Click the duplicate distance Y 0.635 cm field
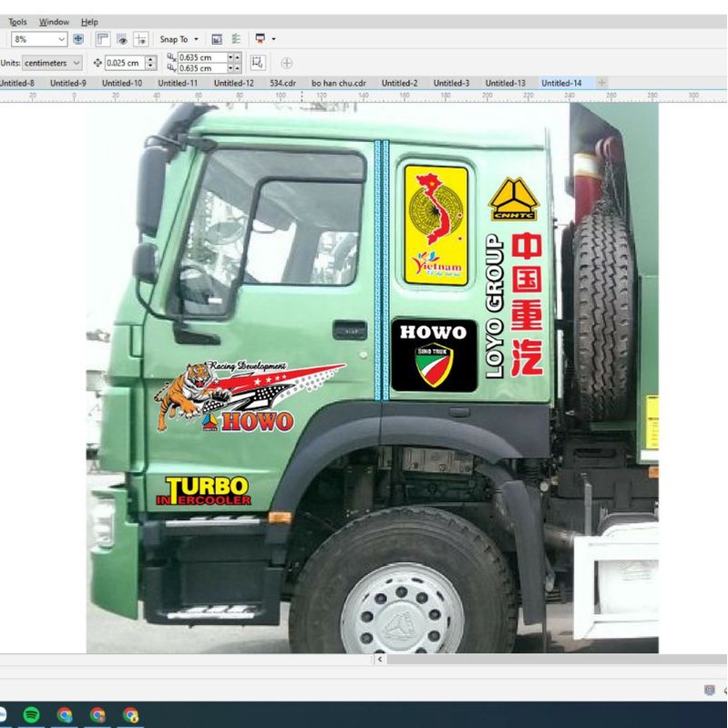 coord(202,68)
